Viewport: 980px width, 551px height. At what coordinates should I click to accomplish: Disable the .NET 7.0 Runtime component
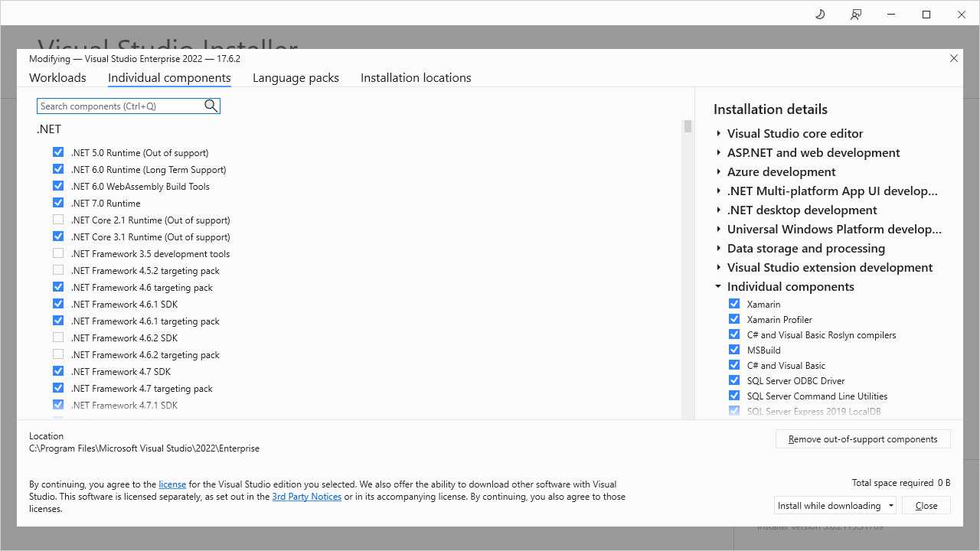click(57, 202)
